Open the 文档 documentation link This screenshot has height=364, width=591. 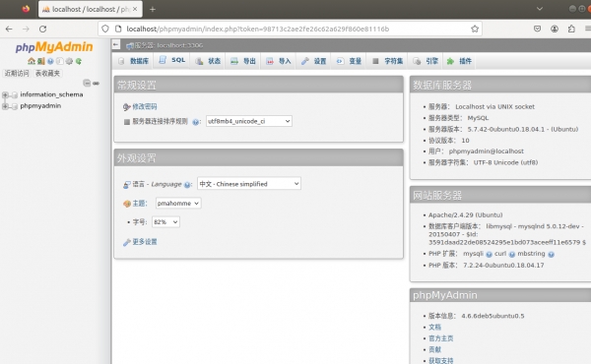[x=434, y=328]
